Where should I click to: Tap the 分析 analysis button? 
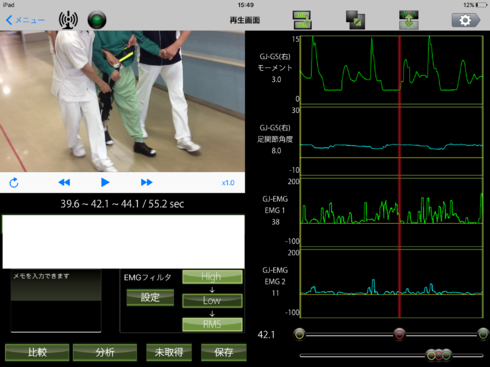[x=105, y=352]
